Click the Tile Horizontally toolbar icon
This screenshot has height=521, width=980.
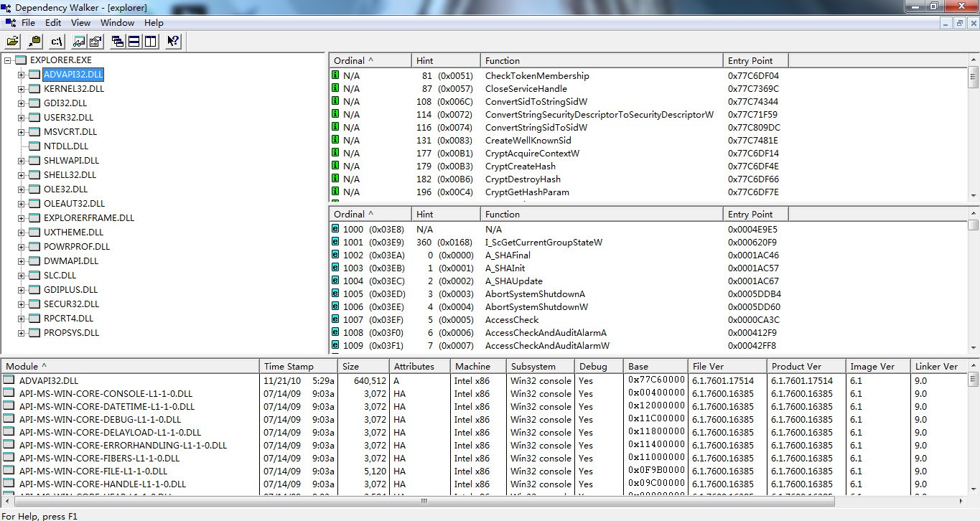[x=134, y=41]
